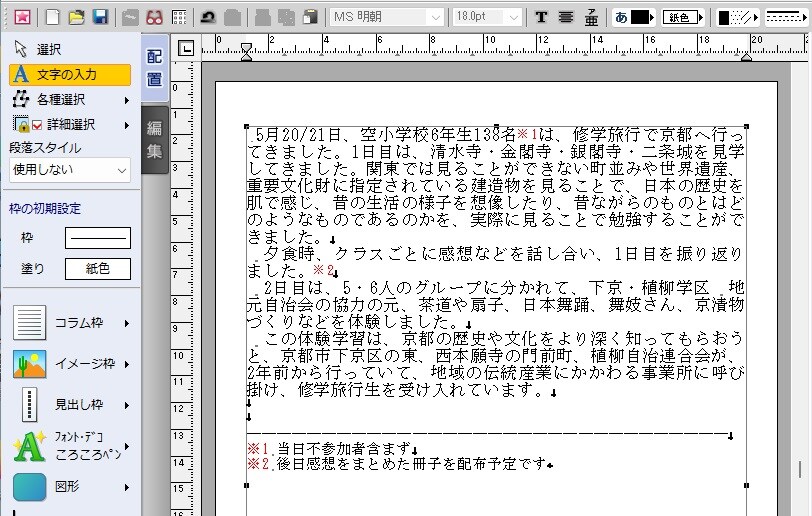
Task: Click the 枠 line style swatch
Action: (98, 238)
